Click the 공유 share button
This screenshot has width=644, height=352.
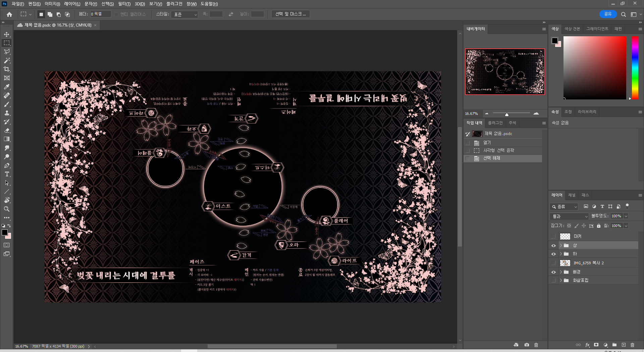tap(608, 14)
